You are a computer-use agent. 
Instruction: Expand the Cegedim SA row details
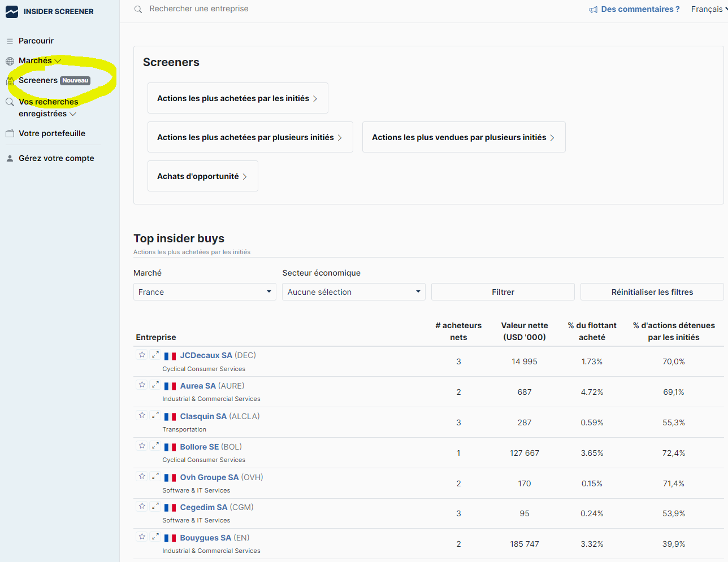(155, 507)
